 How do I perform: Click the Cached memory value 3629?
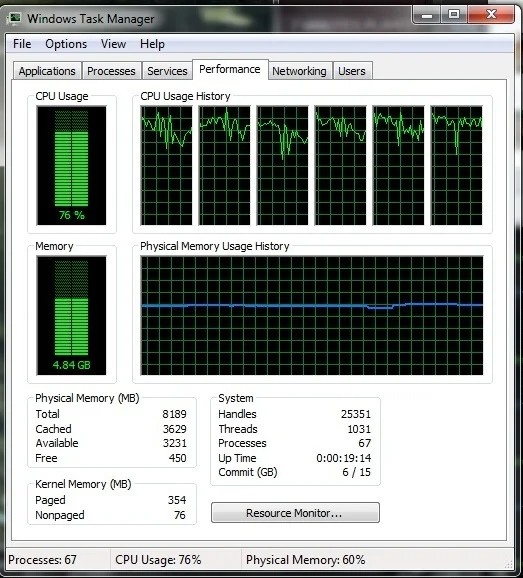click(x=175, y=429)
